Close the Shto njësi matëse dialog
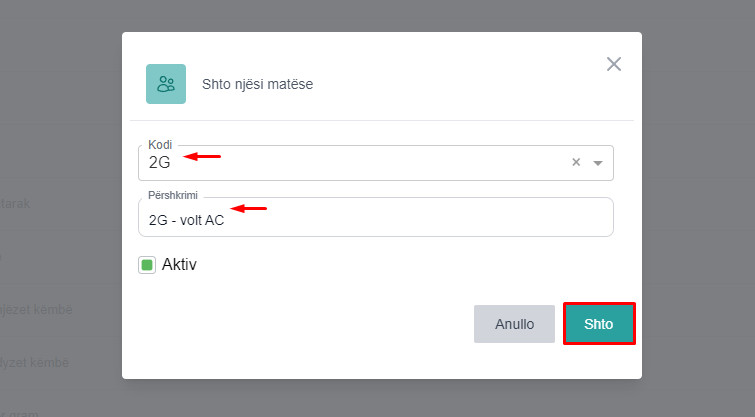755x417 pixels. (x=614, y=64)
